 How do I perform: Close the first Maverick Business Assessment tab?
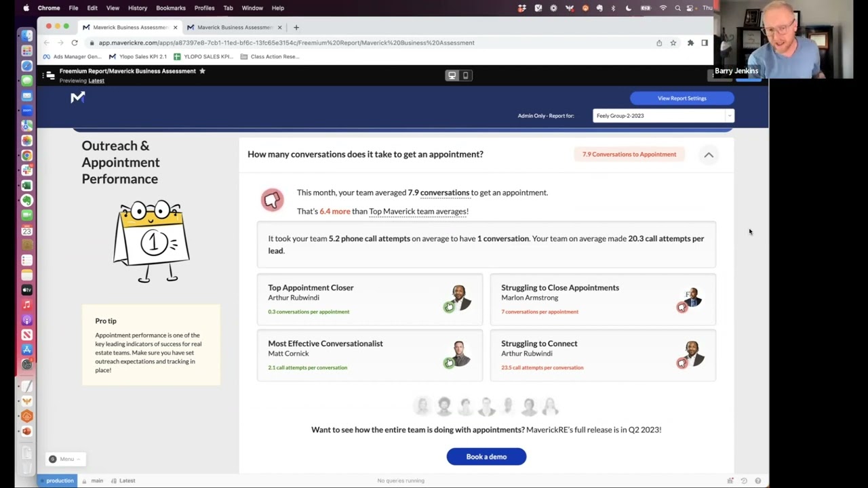175,27
